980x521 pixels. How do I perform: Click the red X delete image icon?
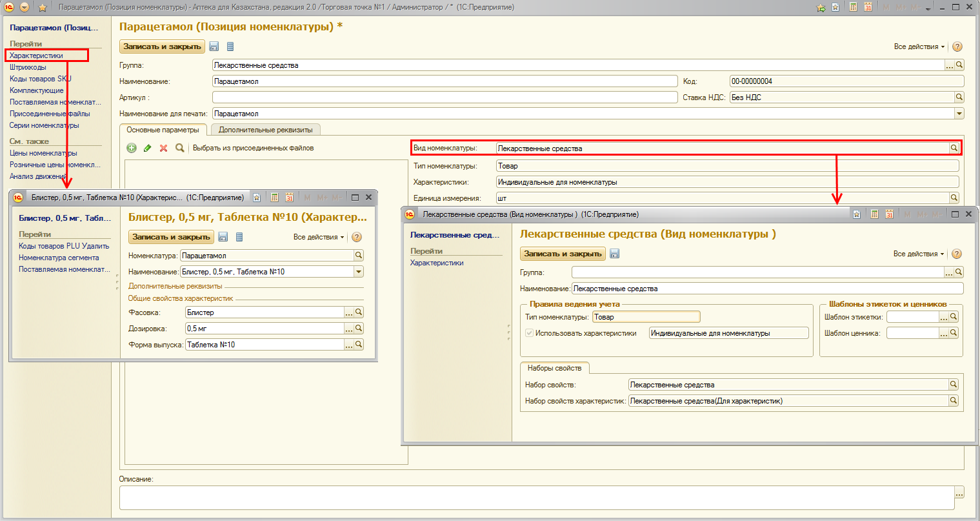163,148
